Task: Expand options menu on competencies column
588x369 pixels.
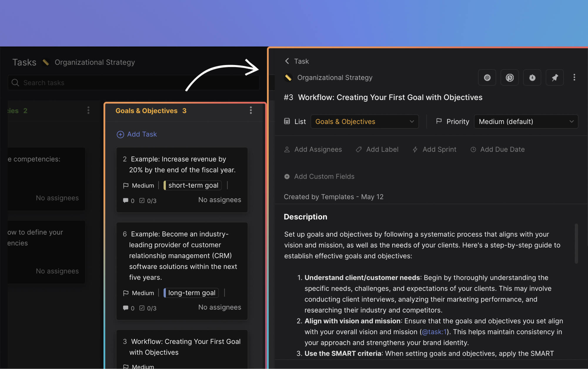Action: tap(88, 110)
